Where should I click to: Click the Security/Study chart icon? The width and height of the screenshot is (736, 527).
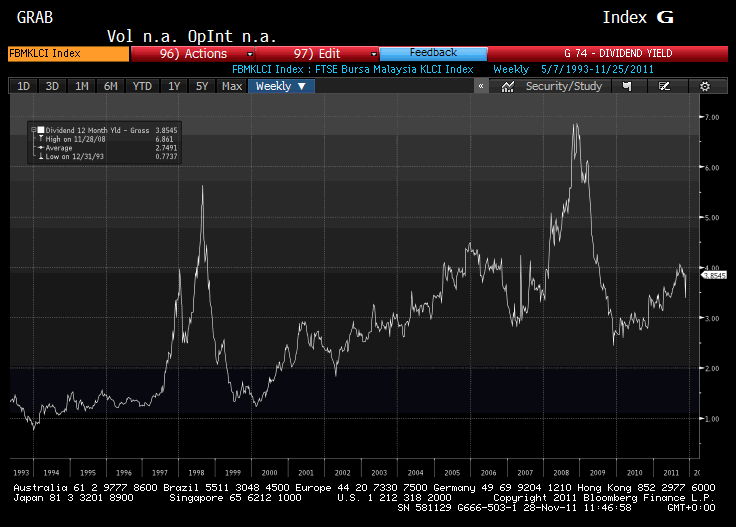pos(508,87)
